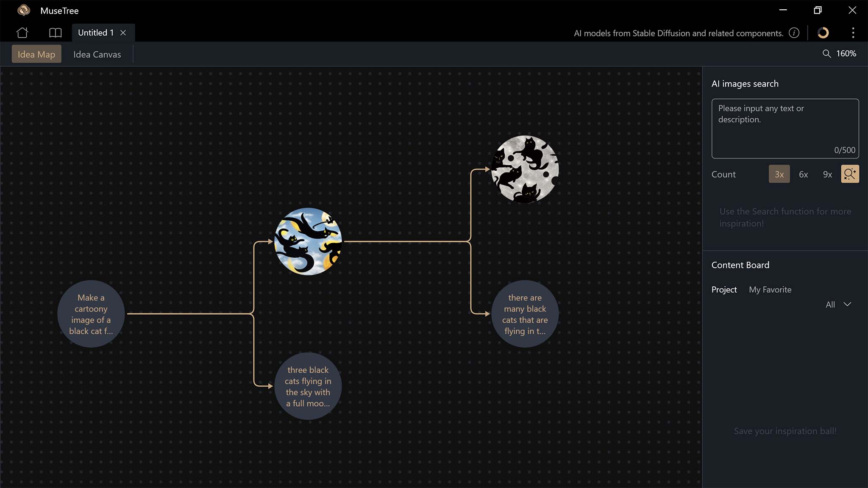Switch to Idea Canvas tab
The image size is (868, 488).
point(97,54)
